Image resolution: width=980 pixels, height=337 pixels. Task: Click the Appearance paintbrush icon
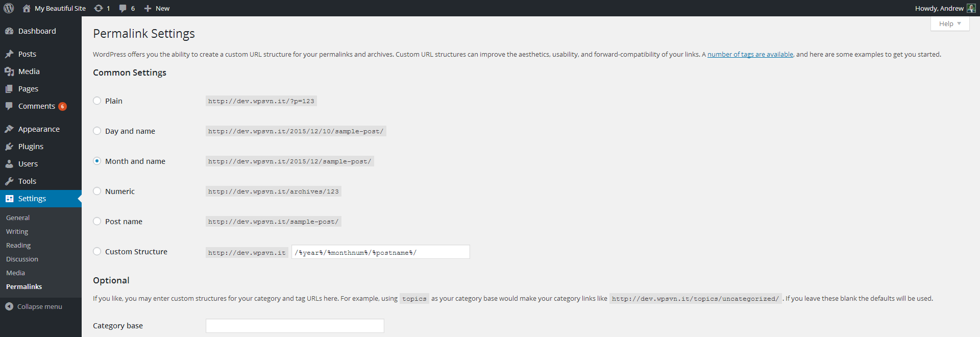[9, 129]
